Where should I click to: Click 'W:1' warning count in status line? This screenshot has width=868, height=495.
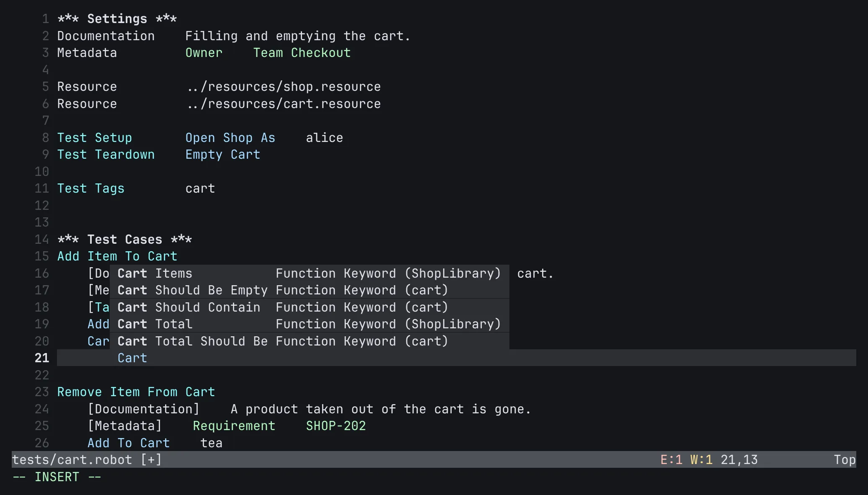click(702, 459)
